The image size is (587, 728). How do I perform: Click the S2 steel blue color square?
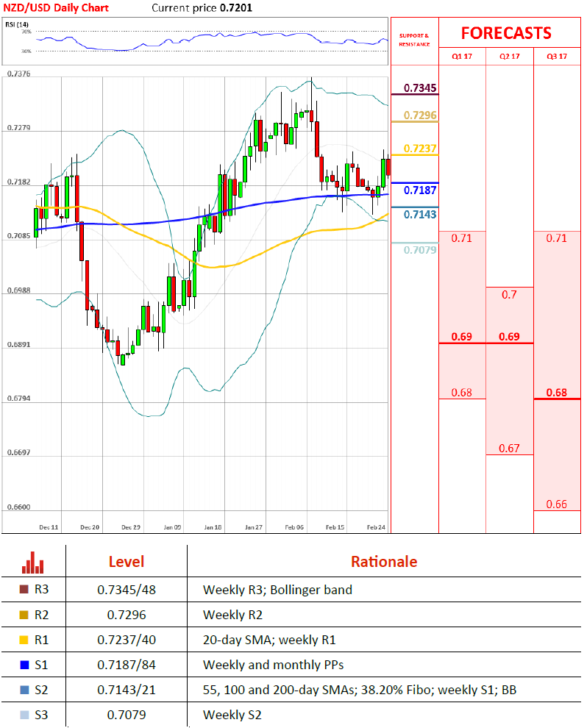coord(24,690)
